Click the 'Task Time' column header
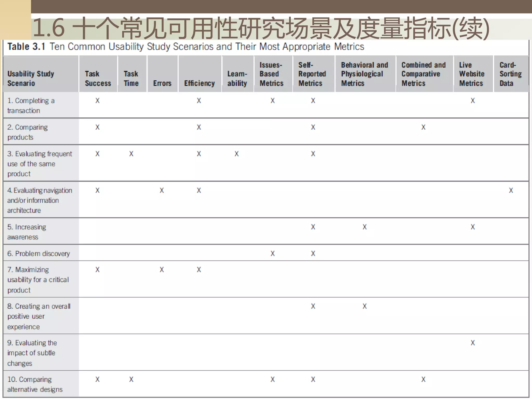The image size is (532, 399). coord(132,74)
